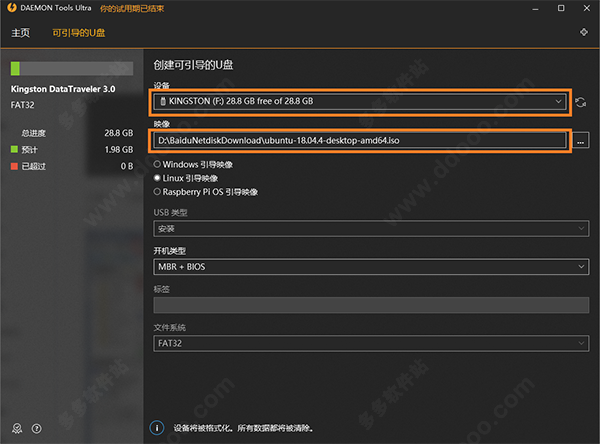Click the image path input field
Viewport: 600px width, 444px height.
(x=360, y=140)
